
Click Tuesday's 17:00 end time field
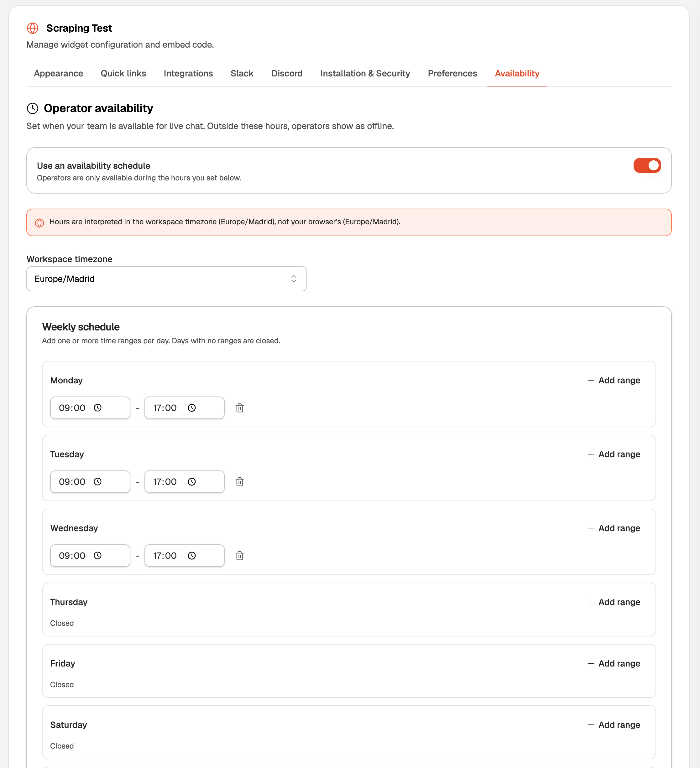point(185,482)
